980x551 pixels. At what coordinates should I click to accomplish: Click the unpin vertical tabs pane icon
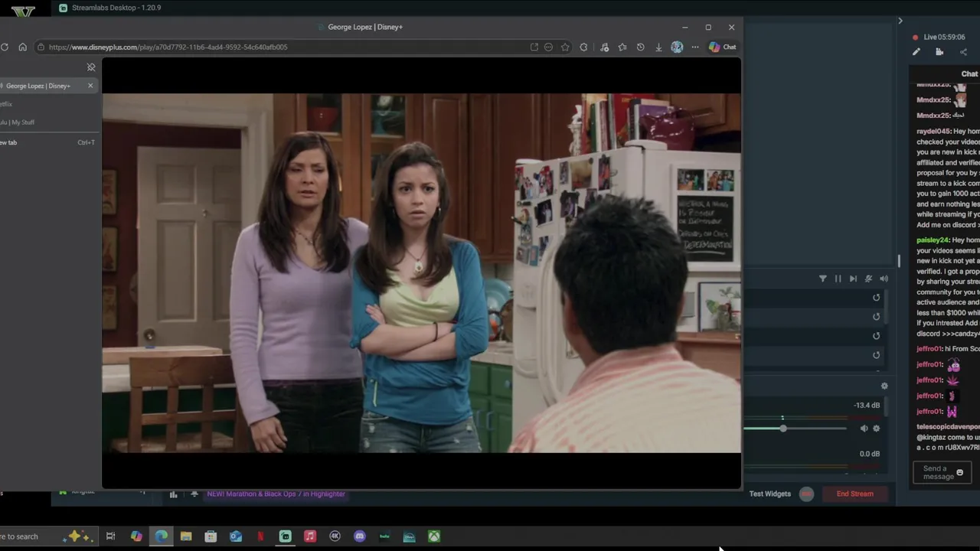pos(91,67)
